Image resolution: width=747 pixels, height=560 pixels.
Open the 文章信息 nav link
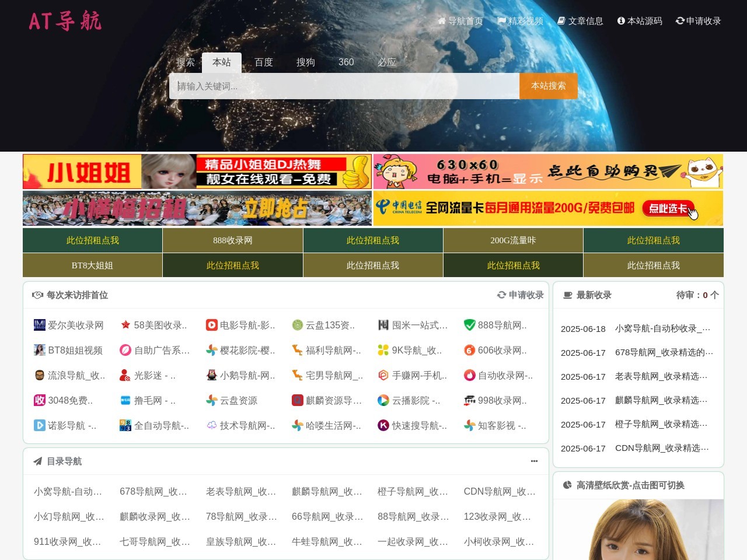580,21
